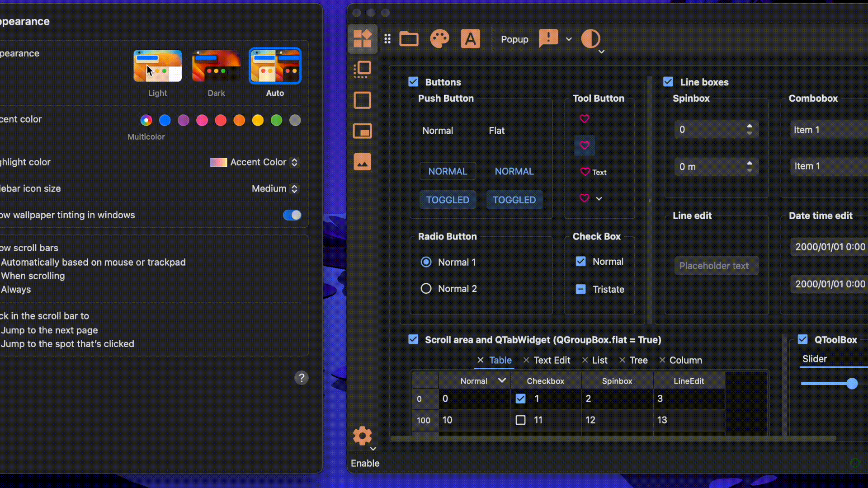Click the Popup toolbar button
This screenshot has height=488, width=868.
514,39
